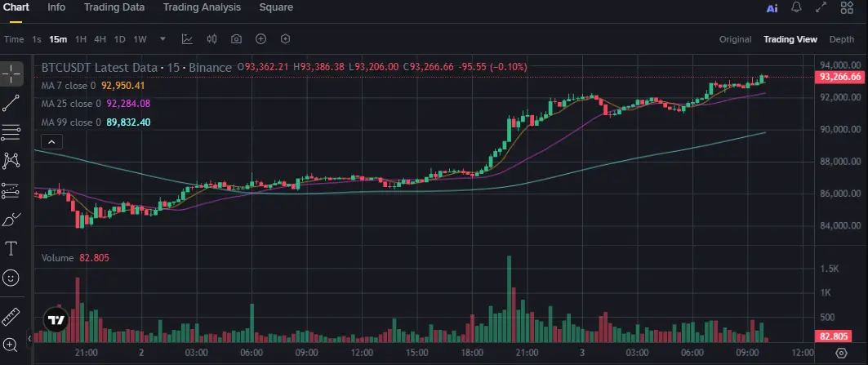Viewport: 868px width, 365px height.
Task: Select the ruler measure tool
Action: tap(11, 317)
